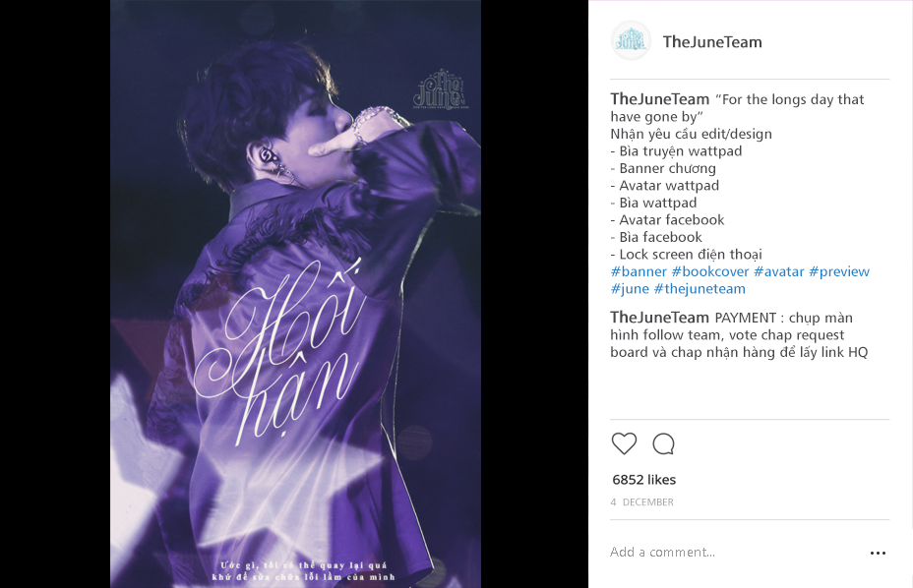
Task: Focus the Add a comment field
Action: pyautogui.click(x=734, y=552)
